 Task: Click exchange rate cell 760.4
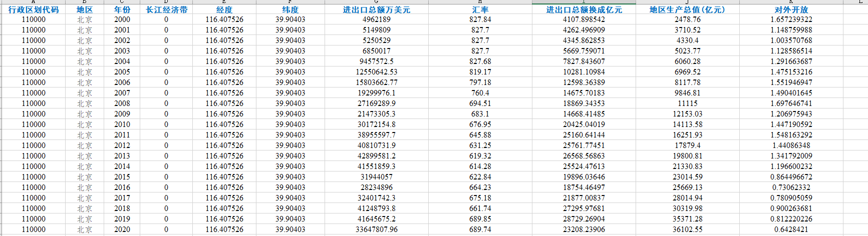click(480, 93)
